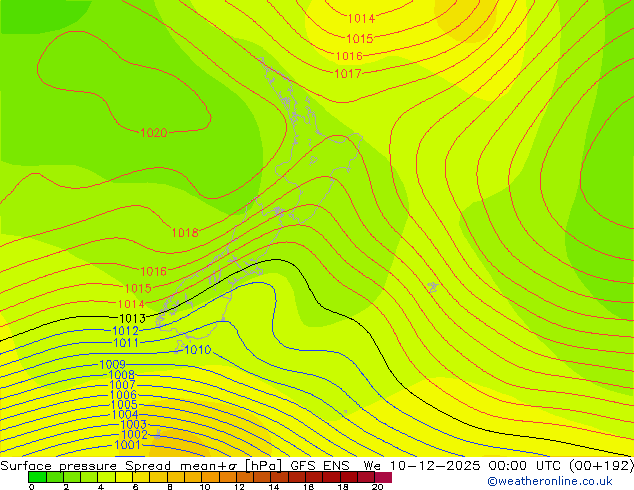
Task: Click the 1014 label just above black 1013
Action: click(x=131, y=304)
